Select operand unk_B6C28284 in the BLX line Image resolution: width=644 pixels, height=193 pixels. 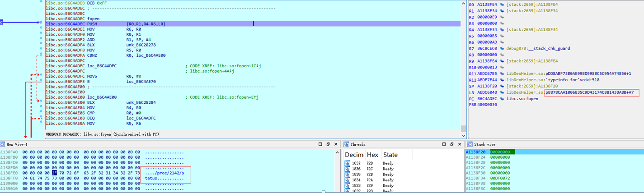coord(141,102)
